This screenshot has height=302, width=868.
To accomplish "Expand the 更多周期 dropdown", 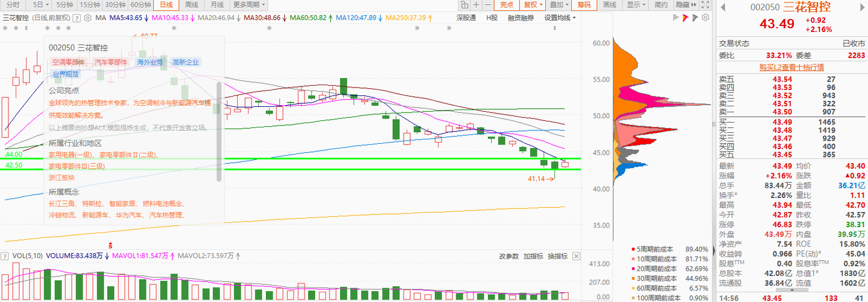I will 249,5.
